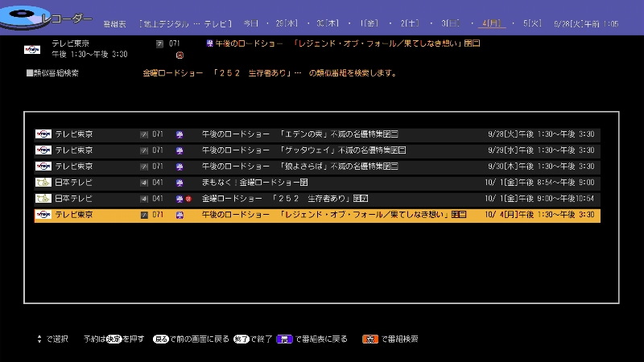
Task: Click TV Tokyo logo in the header info
Action: coord(33,48)
